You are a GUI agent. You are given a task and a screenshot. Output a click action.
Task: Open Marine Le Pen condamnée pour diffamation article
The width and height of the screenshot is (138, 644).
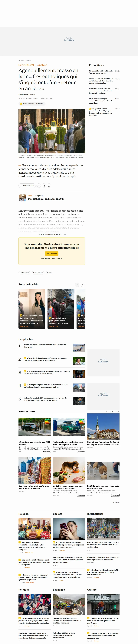click(33, 636)
